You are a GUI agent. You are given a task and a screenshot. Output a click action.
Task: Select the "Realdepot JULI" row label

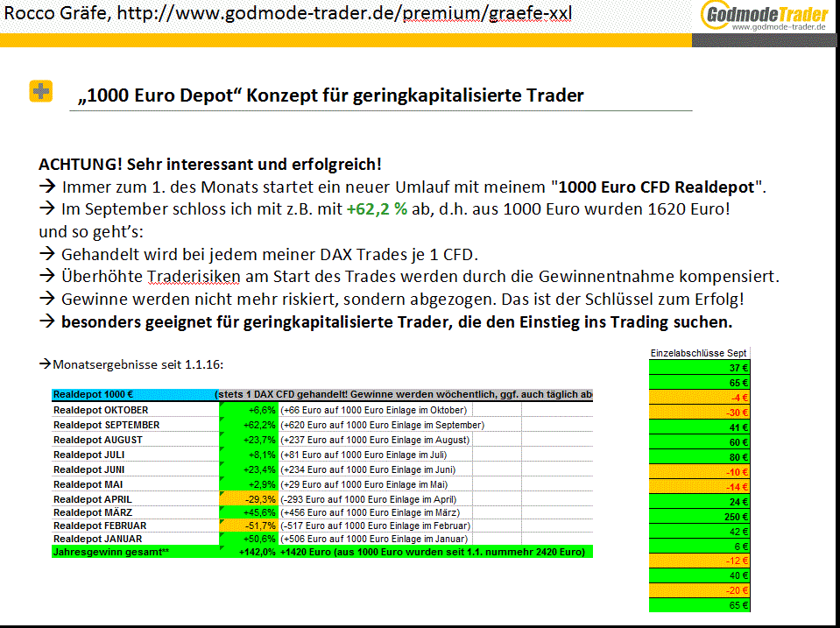(x=89, y=455)
